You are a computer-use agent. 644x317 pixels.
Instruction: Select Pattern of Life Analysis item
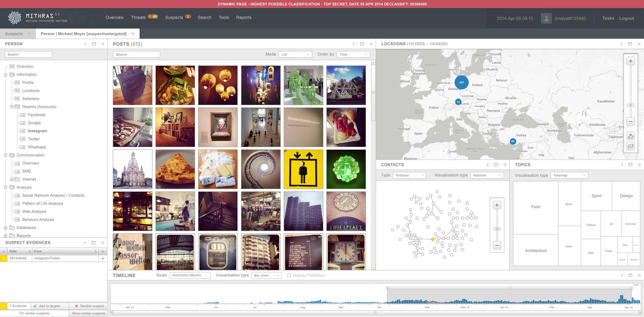(x=43, y=203)
